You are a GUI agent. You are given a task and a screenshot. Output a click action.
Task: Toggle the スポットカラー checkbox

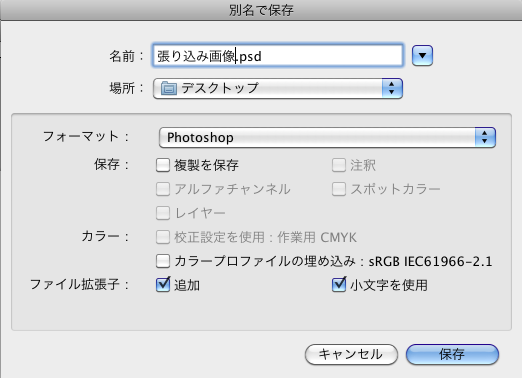point(339,189)
